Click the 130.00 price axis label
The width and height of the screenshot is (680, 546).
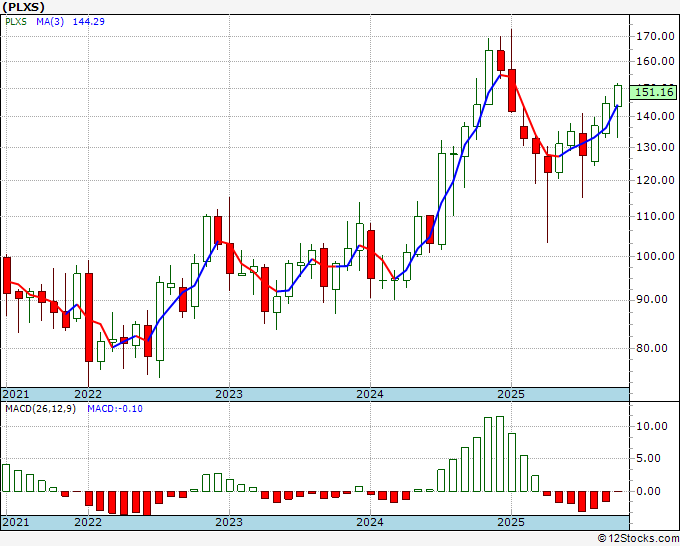655,147
